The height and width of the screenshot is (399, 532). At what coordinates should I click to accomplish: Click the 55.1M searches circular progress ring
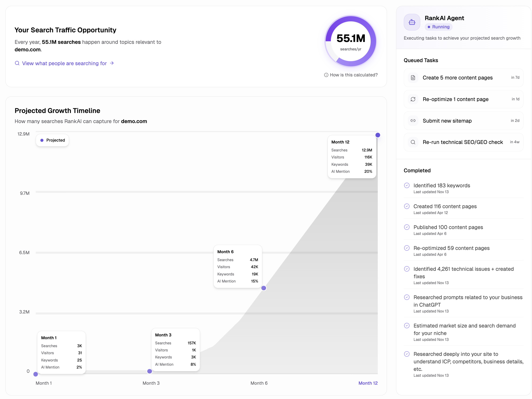(351, 41)
